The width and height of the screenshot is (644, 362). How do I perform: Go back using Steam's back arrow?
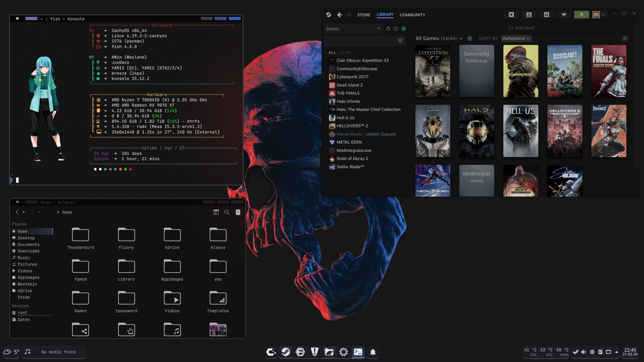[x=340, y=15]
